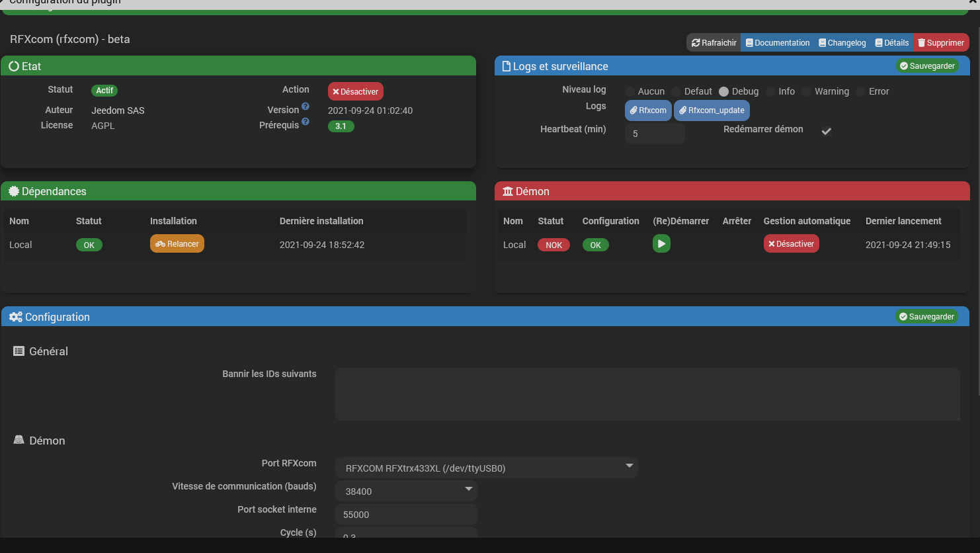This screenshot has width=980, height=553.
Task: Click the AGPL license text
Action: 103,126
